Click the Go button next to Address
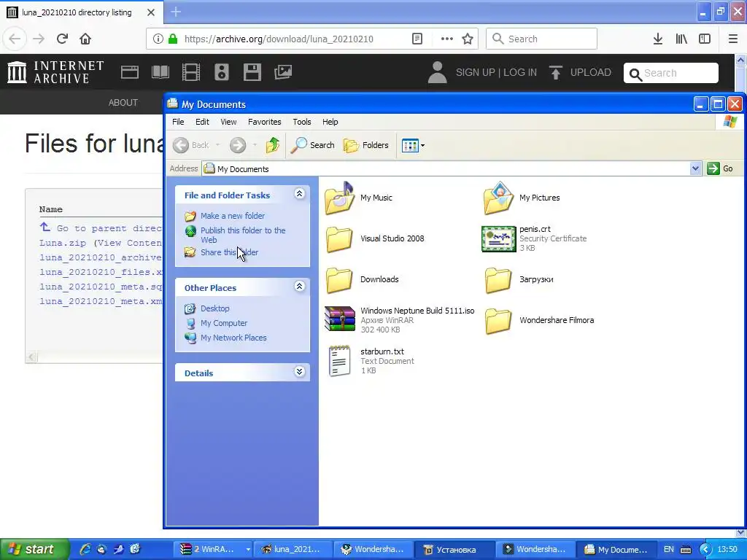The height and width of the screenshot is (560, 747). point(720,168)
